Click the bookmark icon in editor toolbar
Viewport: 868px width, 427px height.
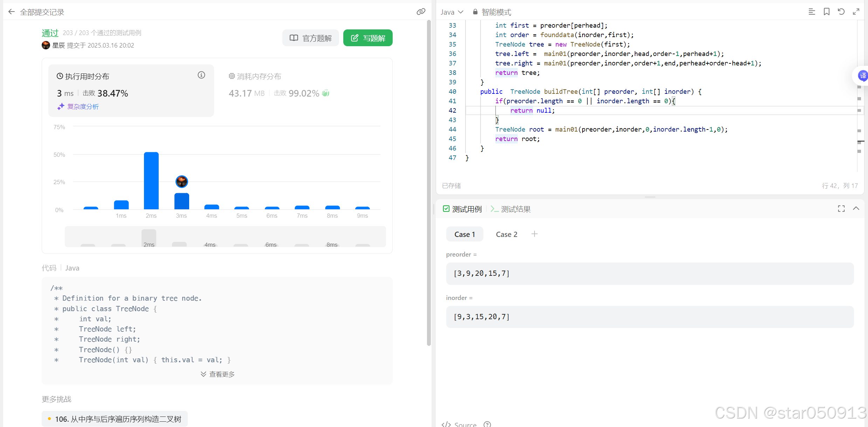tap(827, 12)
